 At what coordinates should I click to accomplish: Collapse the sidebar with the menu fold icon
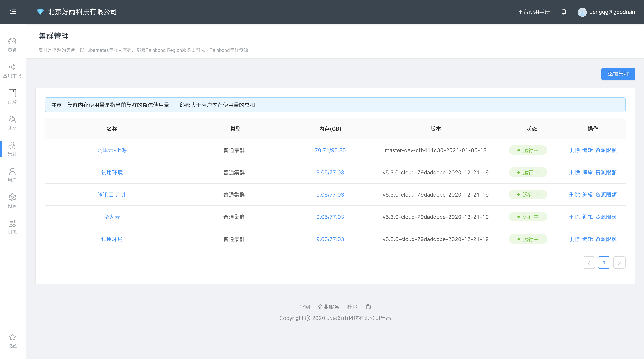click(x=13, y=11)
